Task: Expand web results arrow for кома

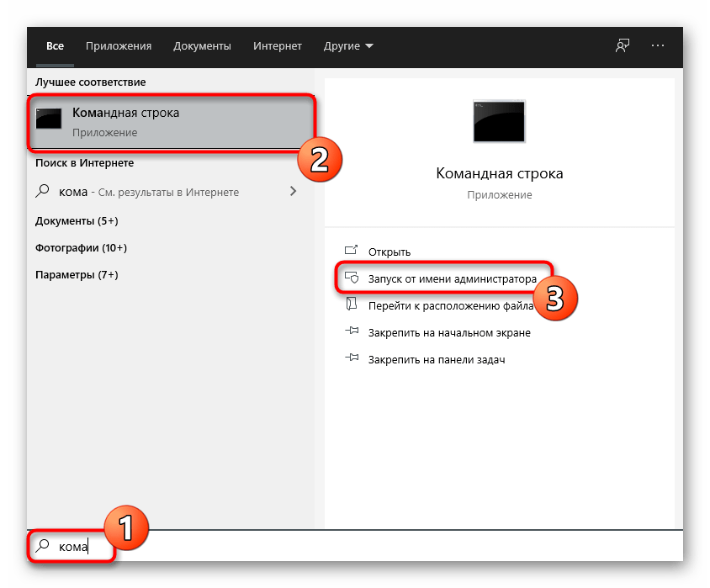Action: [293, 192]
